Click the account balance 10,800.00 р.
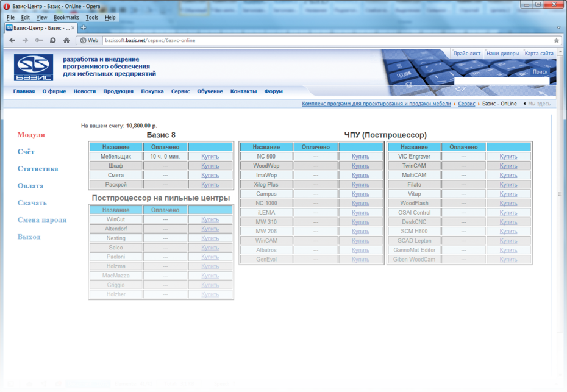 point(141,126)
